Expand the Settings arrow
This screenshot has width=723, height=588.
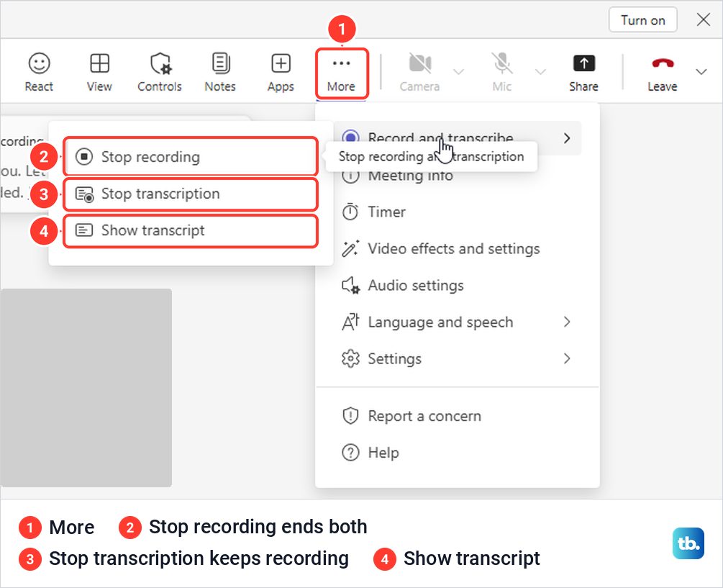pyautogui.click(x=567, y=358)
